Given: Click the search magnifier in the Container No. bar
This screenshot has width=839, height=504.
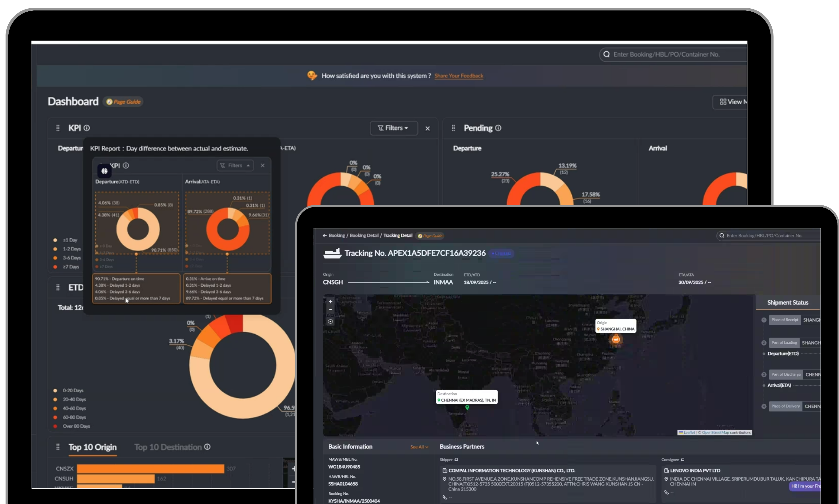Looking at the screenshot, I should coord(722,235).
